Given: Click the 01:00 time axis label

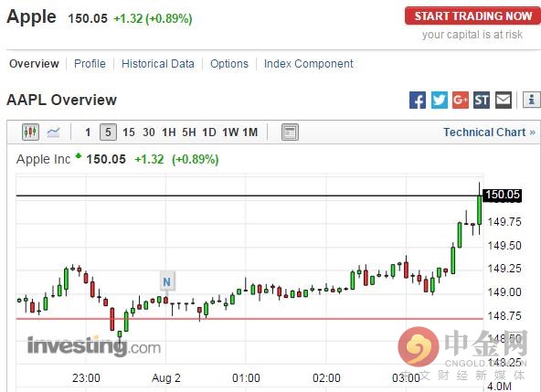Looking at the screenshot, I should click(246, 378).
